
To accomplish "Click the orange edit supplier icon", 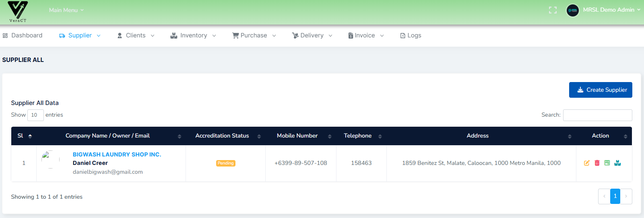I will pyautogui.click(x=587, y=163).
